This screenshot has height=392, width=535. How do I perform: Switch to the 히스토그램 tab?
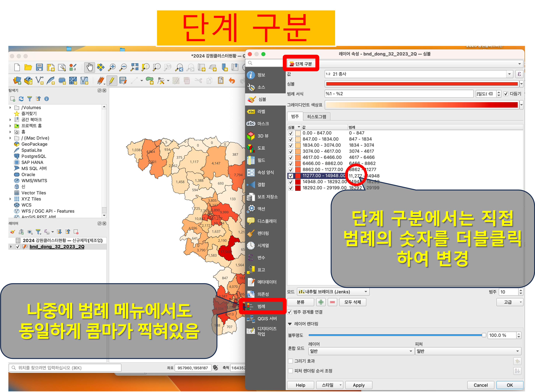pyautogui.click(x=316, y=116)
